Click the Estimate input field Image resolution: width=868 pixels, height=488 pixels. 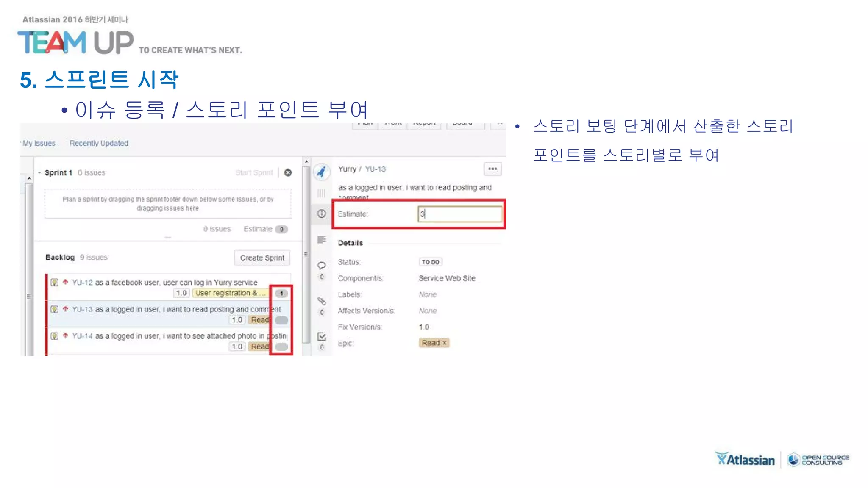(460, 214)
